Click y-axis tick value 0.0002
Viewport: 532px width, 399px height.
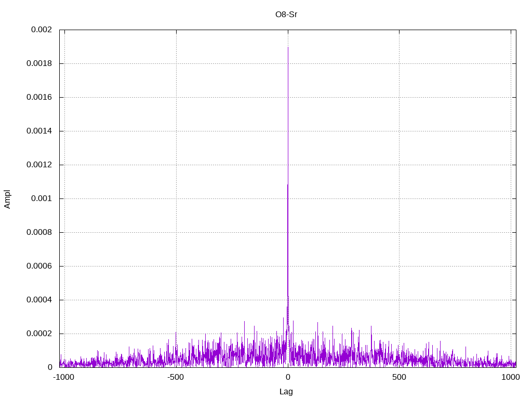(39, 334)
